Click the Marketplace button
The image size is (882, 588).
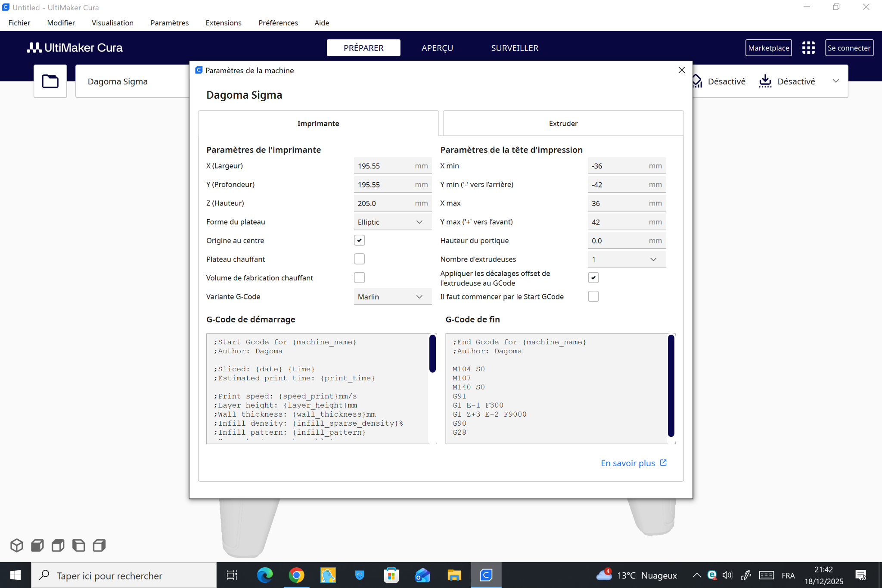768,48
